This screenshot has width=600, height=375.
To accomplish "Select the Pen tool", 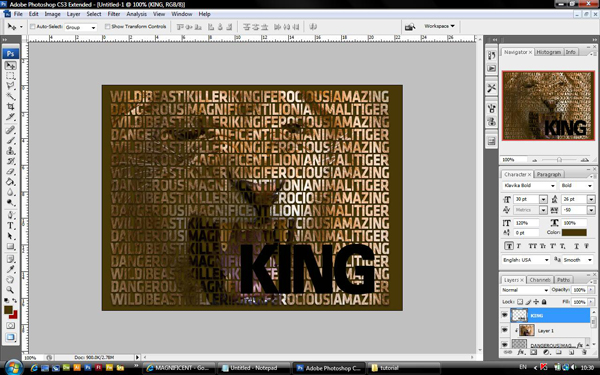I will tap(10, 215).
